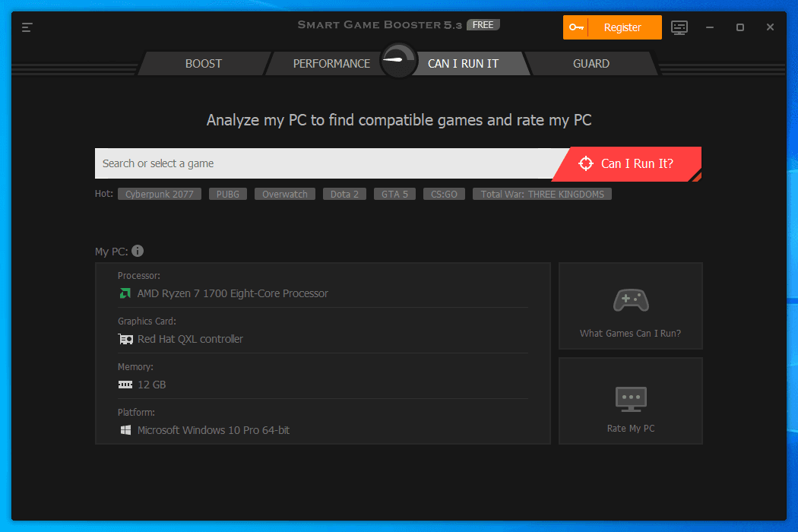
Task: Open the feedback keyboard icon in title bar
Action: 679,27
